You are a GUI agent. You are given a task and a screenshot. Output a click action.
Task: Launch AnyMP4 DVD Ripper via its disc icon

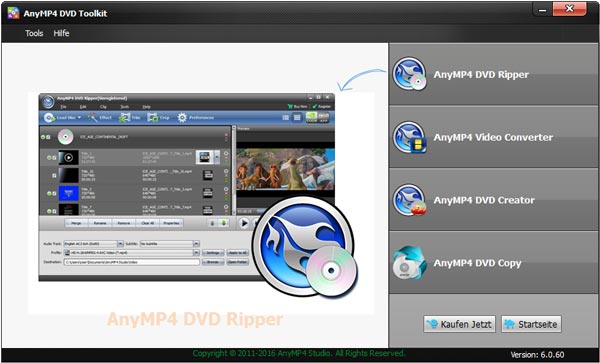[x=409, y=74]
